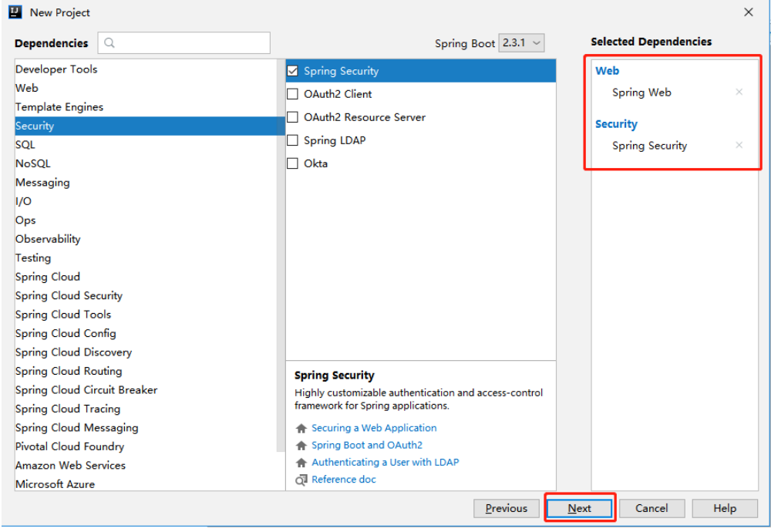Click the Next button
This screenshot has width=771, height=532.
[580, 508]
